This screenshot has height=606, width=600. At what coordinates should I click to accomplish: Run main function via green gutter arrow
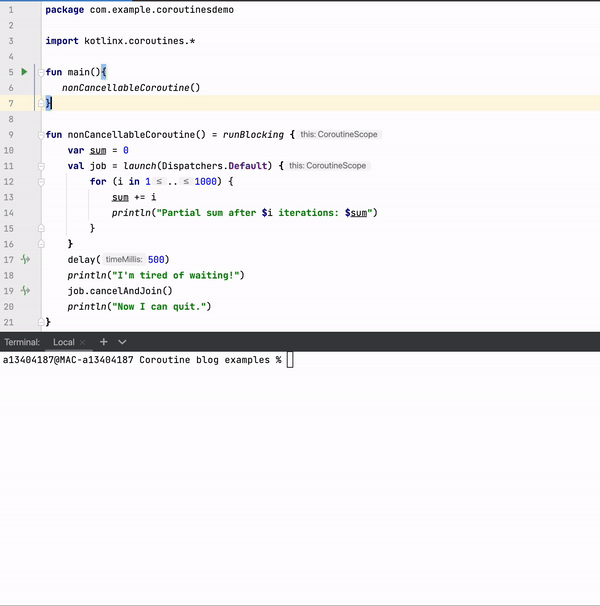[x=25, y=72]
